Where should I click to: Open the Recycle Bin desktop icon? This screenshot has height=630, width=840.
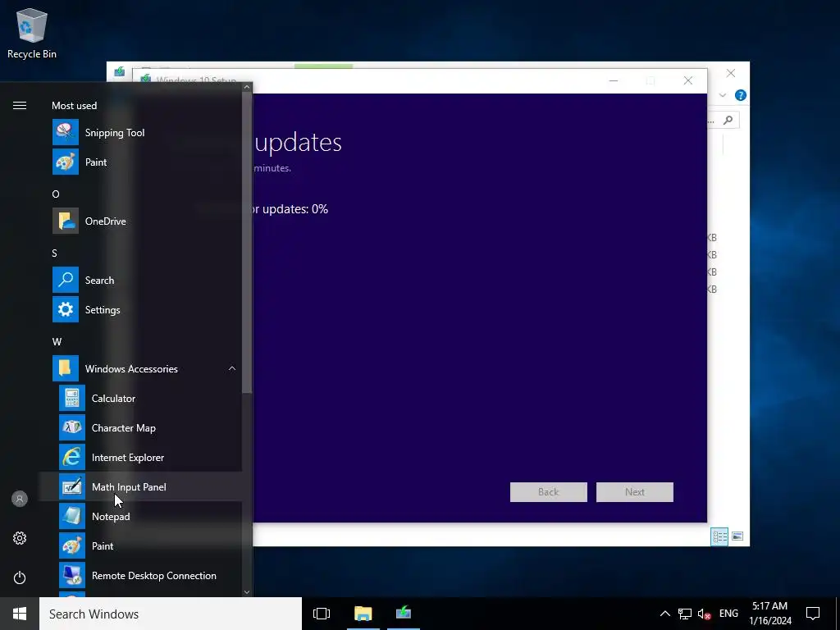tap(32, 33)
